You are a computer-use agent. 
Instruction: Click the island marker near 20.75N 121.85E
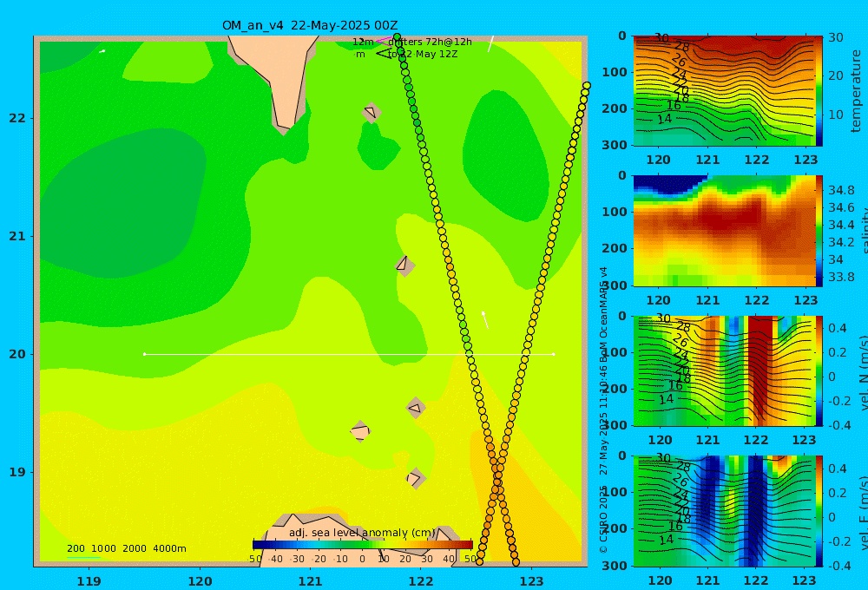click(404, 265)
